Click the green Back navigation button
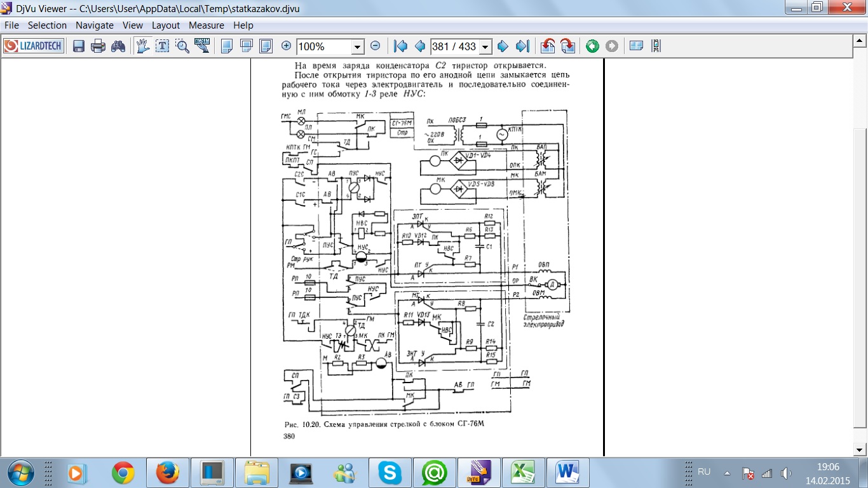This screenshot has height=488, width=868. [x=592, y=46]
